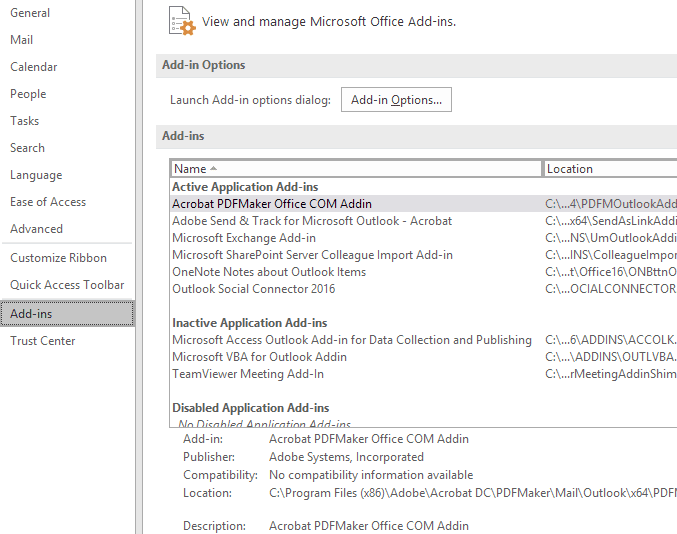Sort add-ins by Name column header

[356, 169]
